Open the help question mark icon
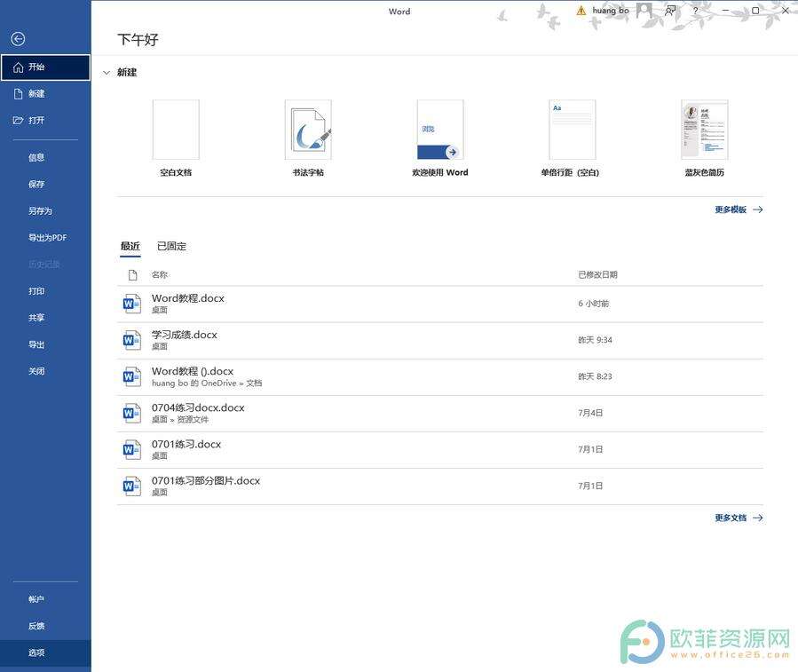The height and width of the screenshot is (672, 798). pos(696,10)
